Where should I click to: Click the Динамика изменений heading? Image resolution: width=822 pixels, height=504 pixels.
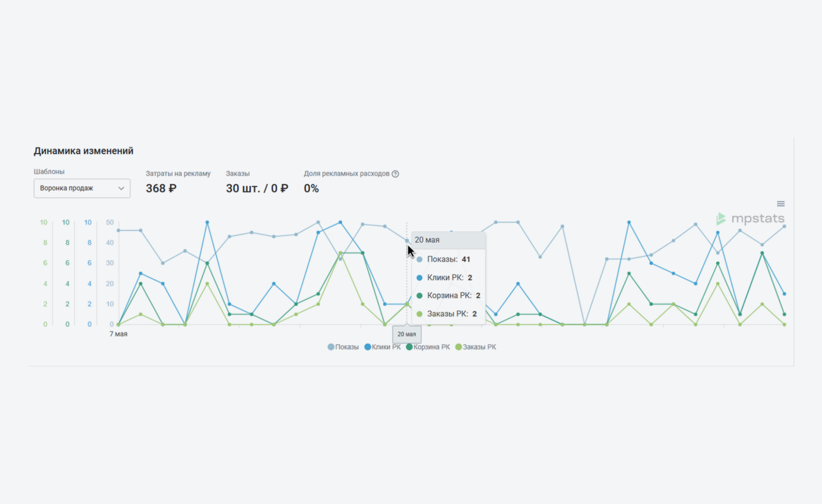pyautogui.click(x=83, y=151)
